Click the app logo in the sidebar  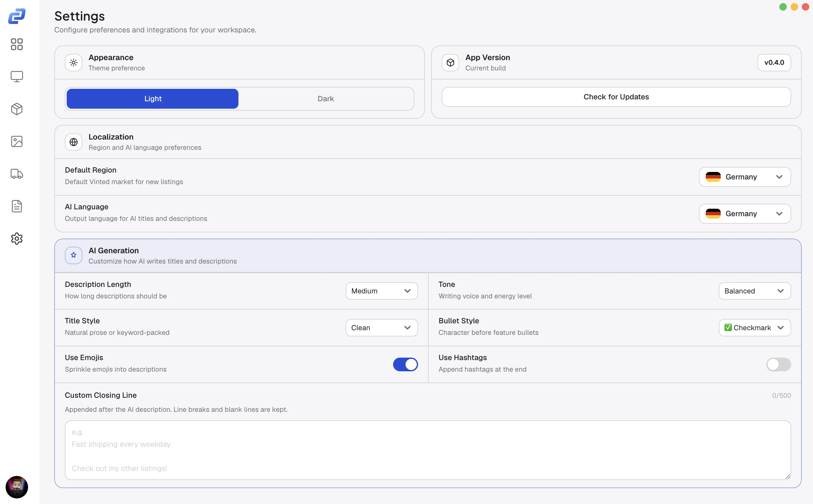(17, 16)
